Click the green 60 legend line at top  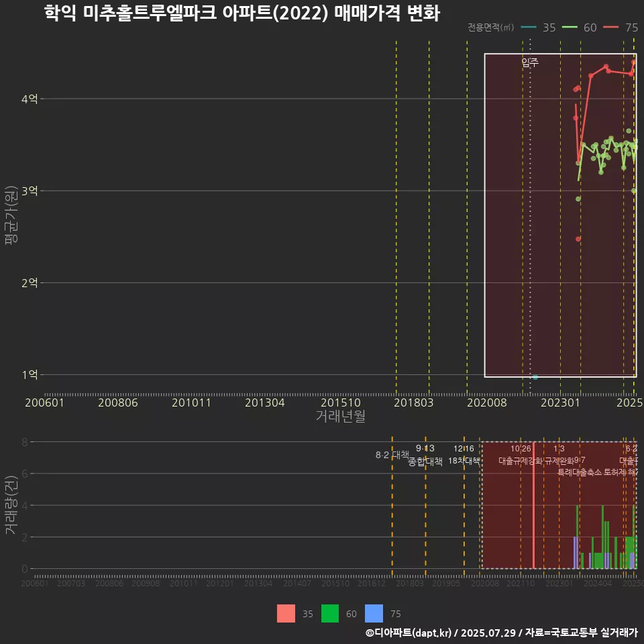point(570,28)
